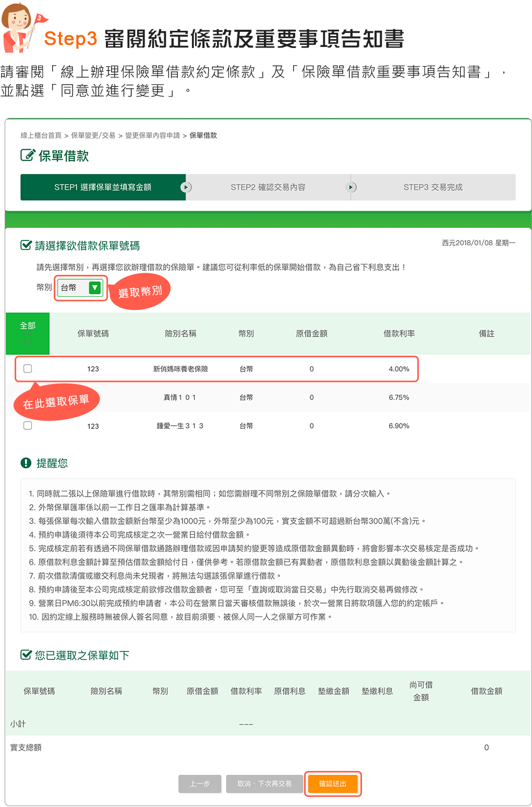The image size is (532, 807).
Task: Click the 4.00% interest rate cell
Action: 399,369
